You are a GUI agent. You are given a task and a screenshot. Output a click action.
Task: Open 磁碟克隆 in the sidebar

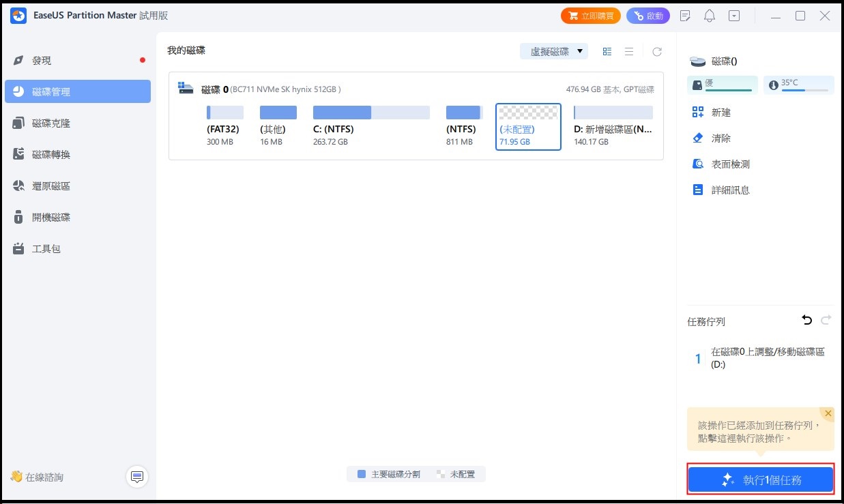[x=51, y=123]
